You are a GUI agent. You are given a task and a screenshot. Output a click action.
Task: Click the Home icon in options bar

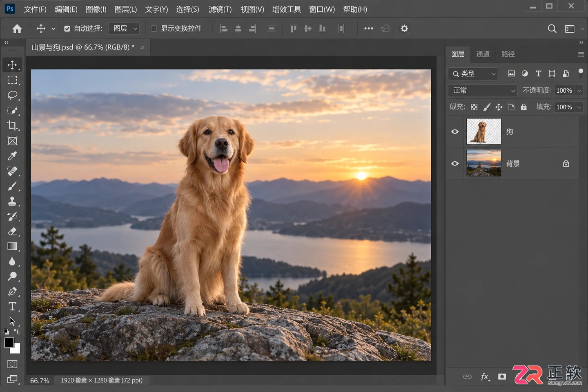click(x=17, y=29)
